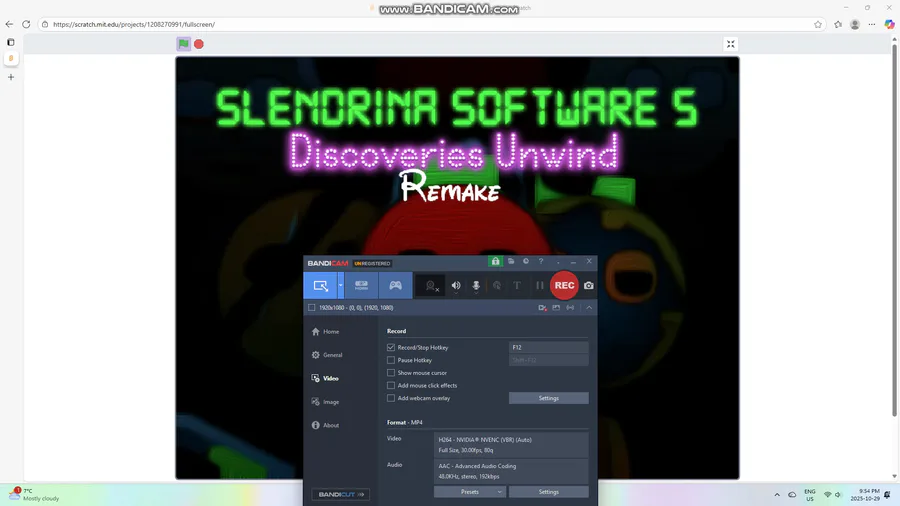The image size is (900, 506).
Task: Click the browser page vertical scrollbar
Action: coord(894,229)
